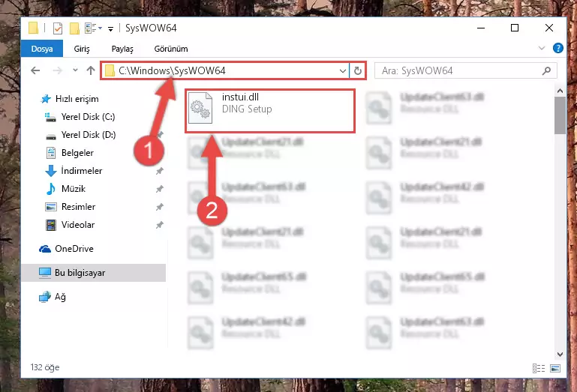Select the instui.dll file
Viewport: 577px width, 392px height.
point(270,111)
